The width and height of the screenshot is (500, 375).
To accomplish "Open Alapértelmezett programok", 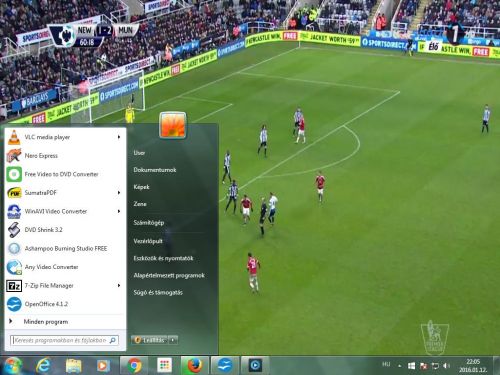I will click(169, 275).
